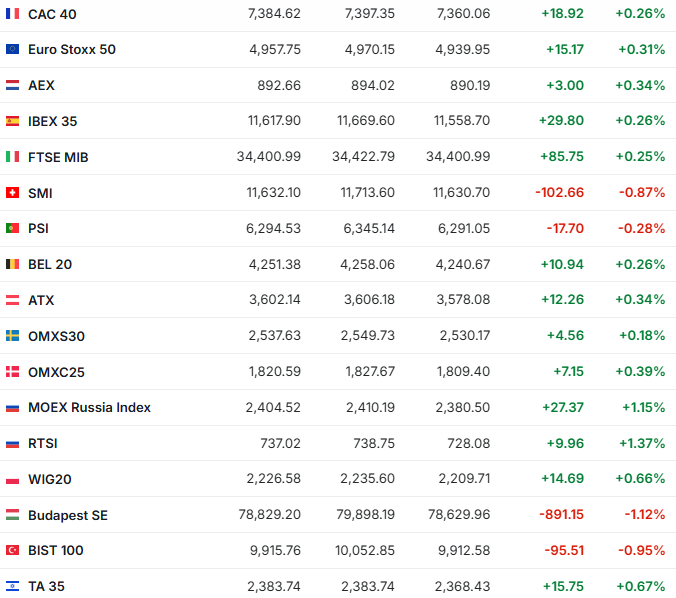Click the Turkey flag icon beside BIST 100
Image resolution: width=676 pixels, height=598 pixels.
tap(12, 550)
